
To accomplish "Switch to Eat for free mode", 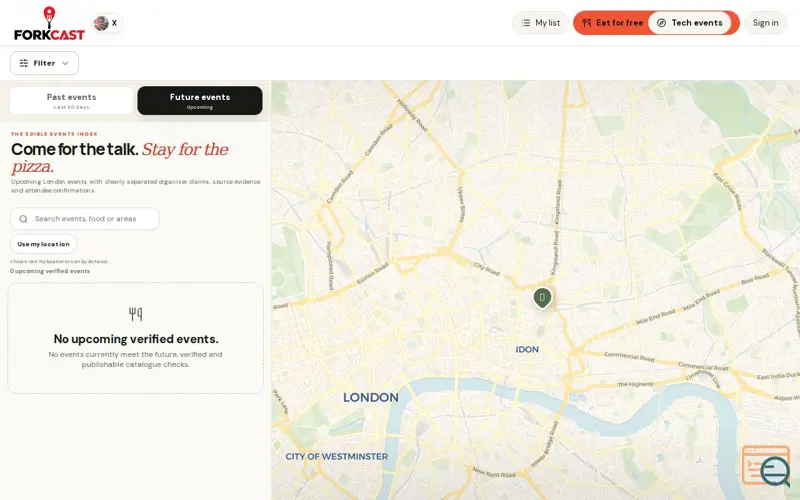I will click(612, 23).
